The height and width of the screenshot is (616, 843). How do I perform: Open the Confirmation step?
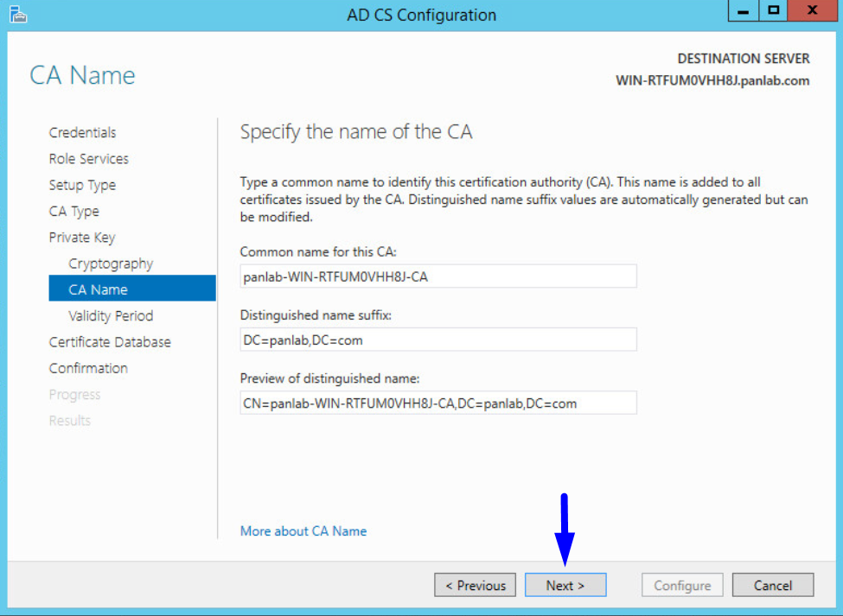pos(88,367)
